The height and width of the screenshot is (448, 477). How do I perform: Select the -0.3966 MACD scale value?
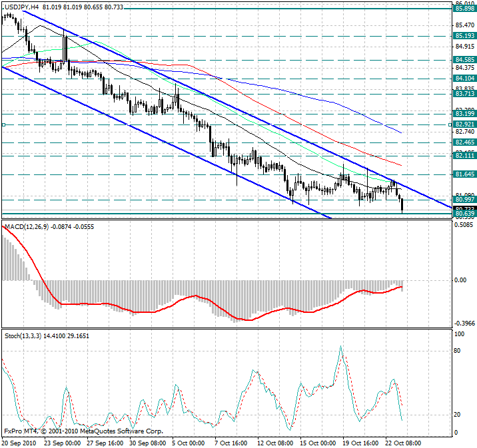[x=464, y=324]
